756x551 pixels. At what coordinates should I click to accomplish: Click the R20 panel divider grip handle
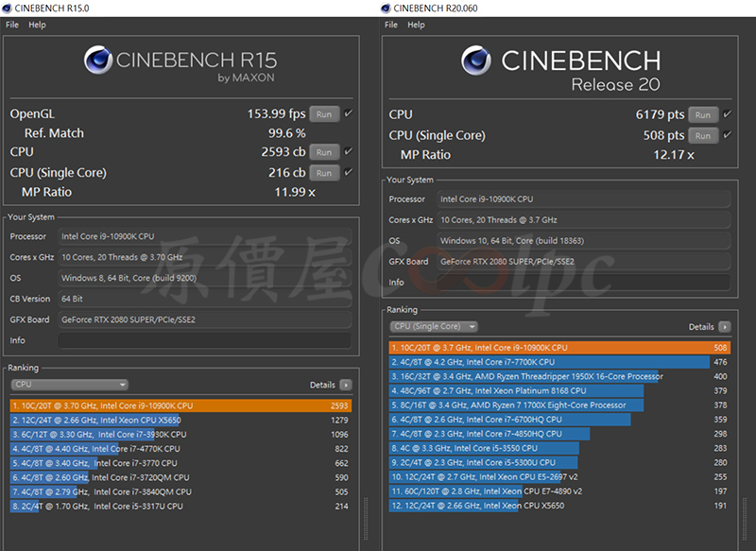click(745, 518)
